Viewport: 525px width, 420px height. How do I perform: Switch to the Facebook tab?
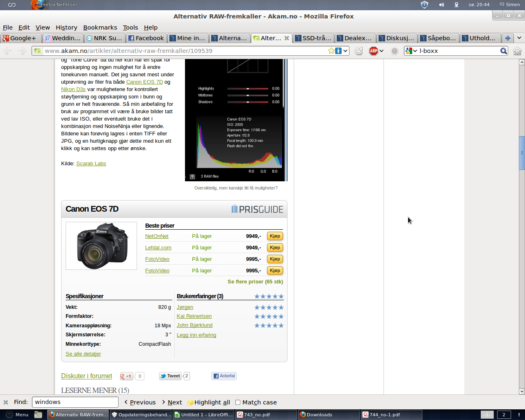click(146, 38)
